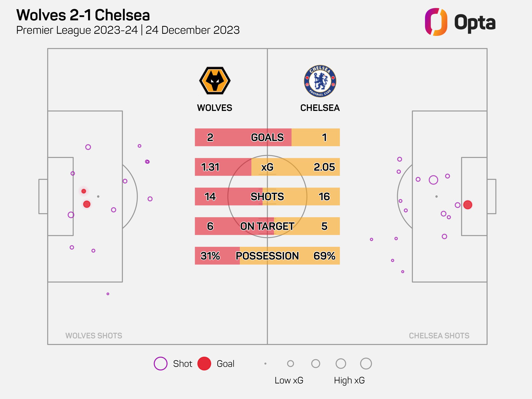532x399 pixels.
Task: Click the SHOTS stat bar
Action: pyautogui.click(x=267, y=197)
